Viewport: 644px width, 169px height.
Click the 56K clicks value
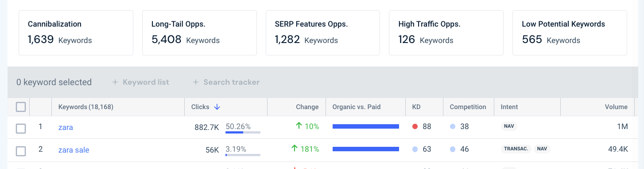tap(212, 150)
